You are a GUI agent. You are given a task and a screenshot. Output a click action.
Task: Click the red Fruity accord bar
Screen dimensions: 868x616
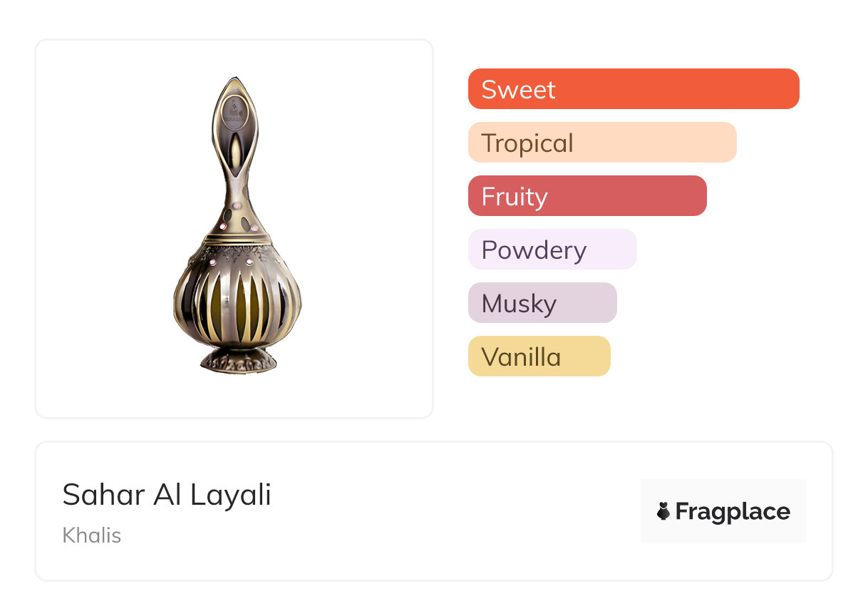(587, 196)
